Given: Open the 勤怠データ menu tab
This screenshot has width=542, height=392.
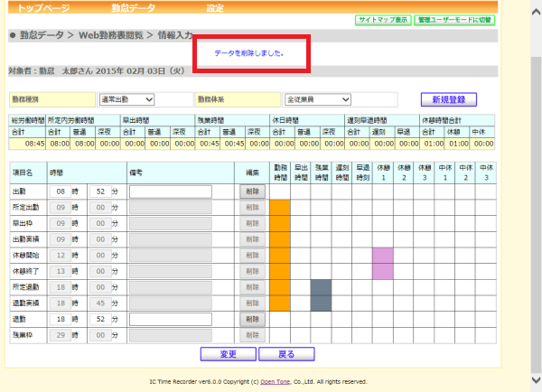Looking at the screenshot, I should point(134,7).
